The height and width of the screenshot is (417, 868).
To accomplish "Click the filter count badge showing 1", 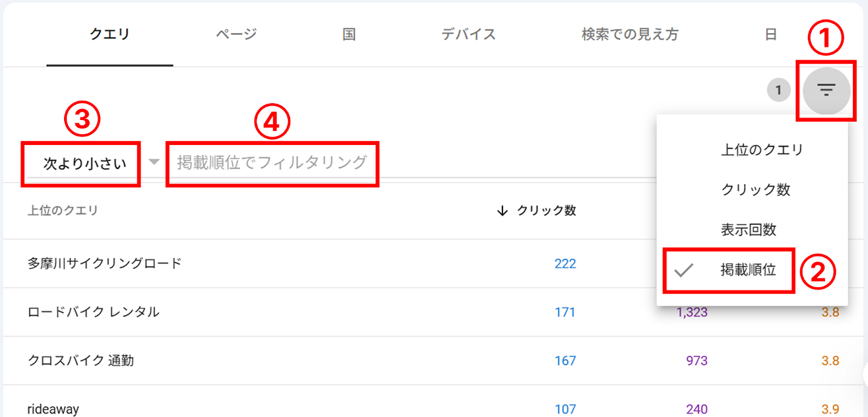I will [778, 90].
